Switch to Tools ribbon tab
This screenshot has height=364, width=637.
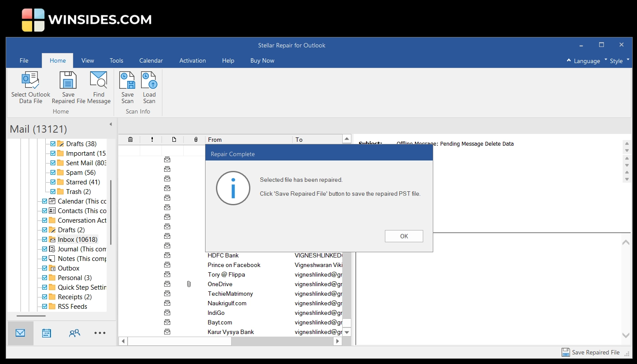[116, 60]
